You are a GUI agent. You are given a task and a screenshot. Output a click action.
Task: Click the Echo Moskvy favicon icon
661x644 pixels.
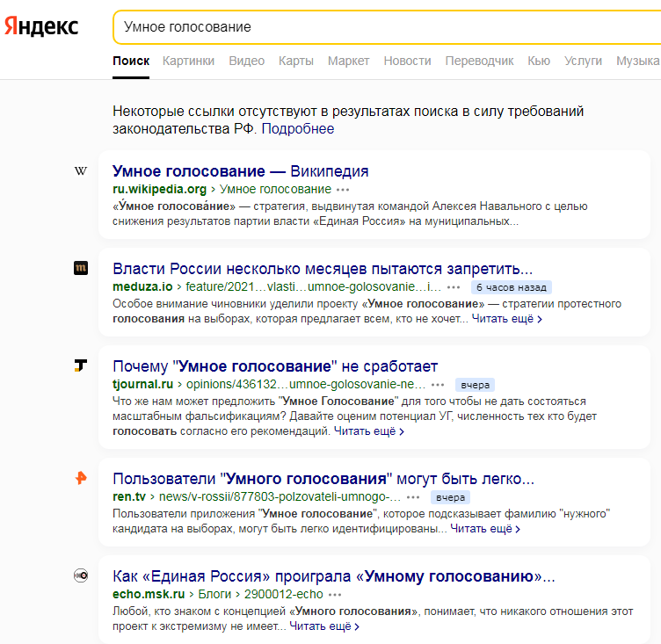click(81, 575)
